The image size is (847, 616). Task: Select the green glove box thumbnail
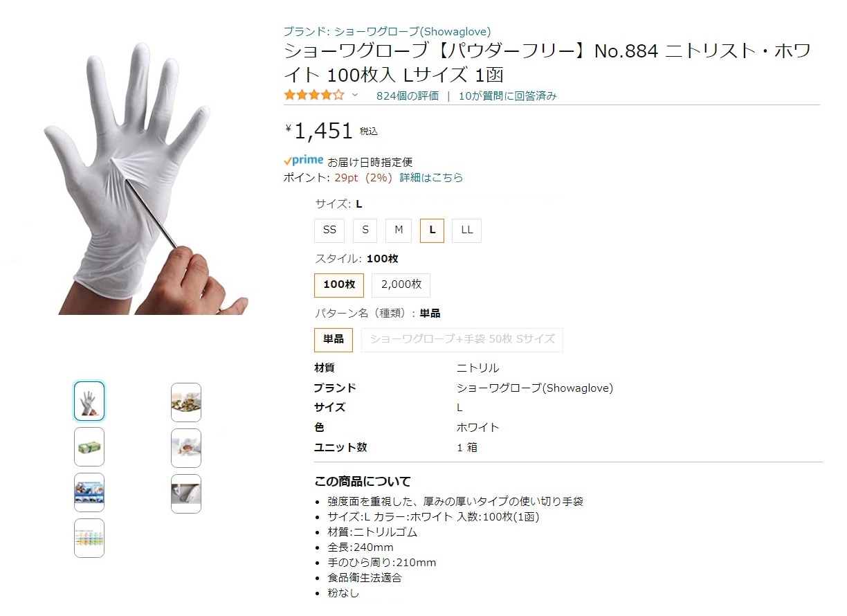89,446
